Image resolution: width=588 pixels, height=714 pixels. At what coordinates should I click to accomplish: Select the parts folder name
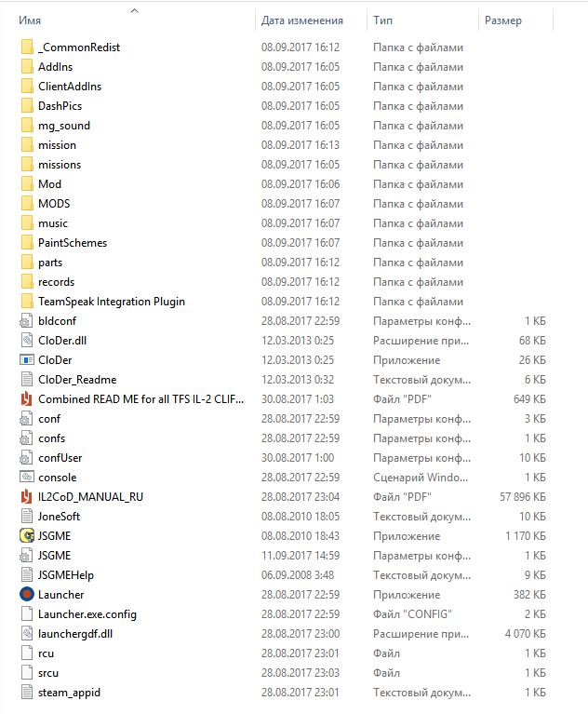coord(50,263)
